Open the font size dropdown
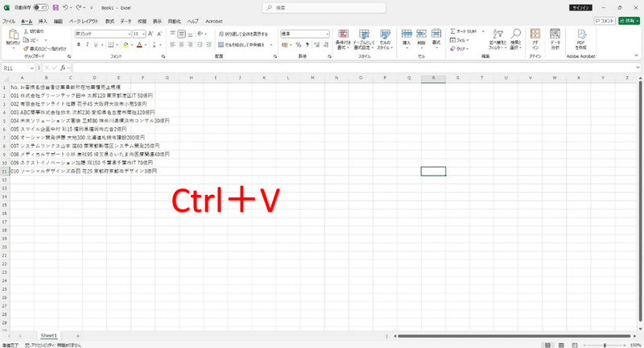644x348 pixels. pyautogui.click(x=144, y=34)
